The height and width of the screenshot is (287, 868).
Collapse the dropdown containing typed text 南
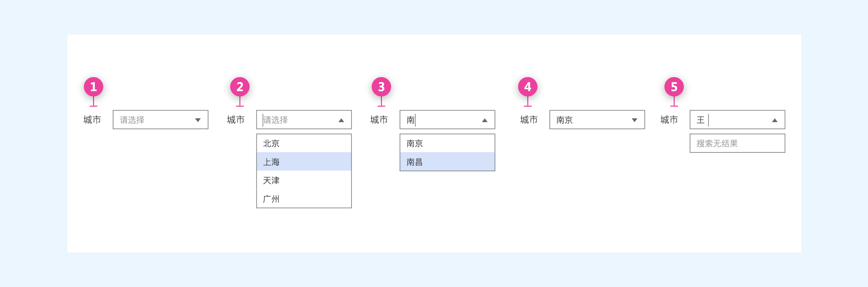pos(485,120)
